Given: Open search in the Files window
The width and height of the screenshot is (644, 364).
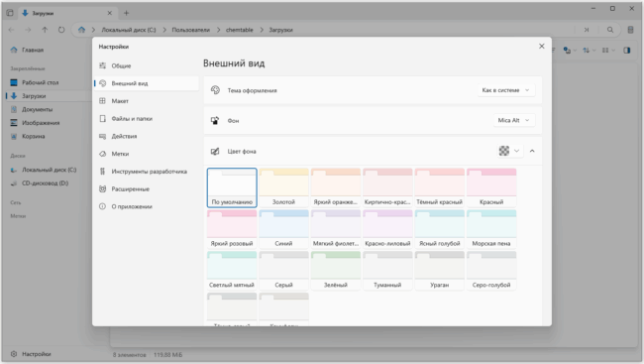Looking at the screenshot, I should 610,30.
